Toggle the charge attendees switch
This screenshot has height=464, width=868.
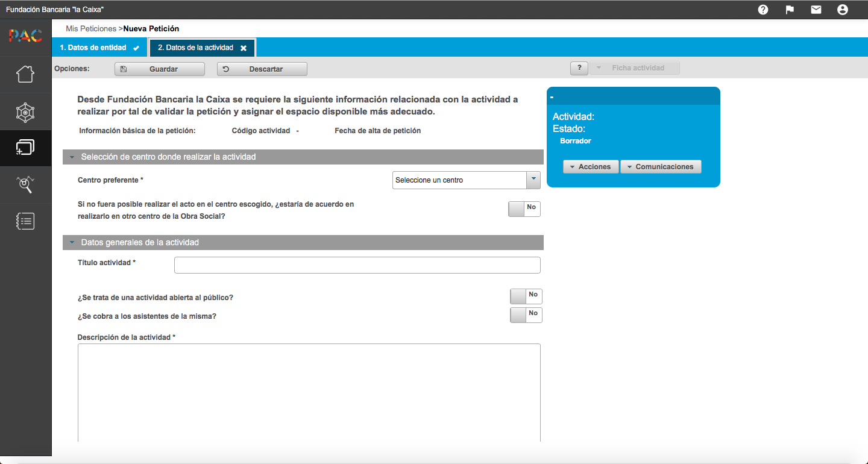coord(526,315)
